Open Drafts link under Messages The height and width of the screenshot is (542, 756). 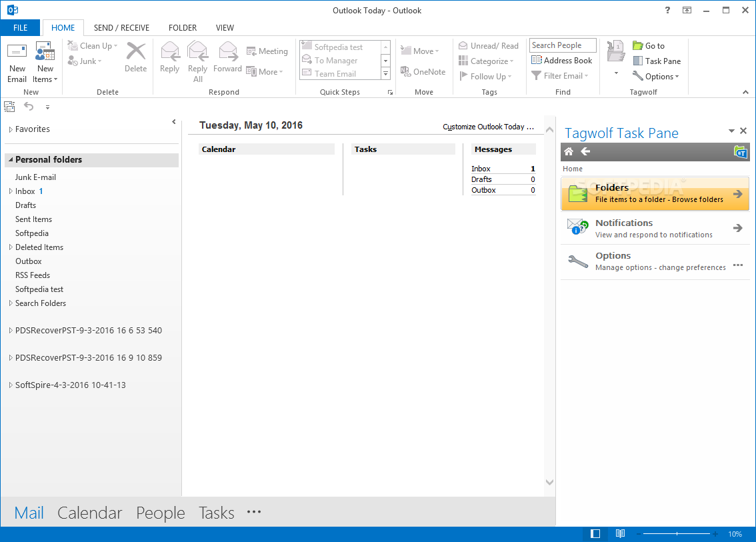(x=481, y=179)
